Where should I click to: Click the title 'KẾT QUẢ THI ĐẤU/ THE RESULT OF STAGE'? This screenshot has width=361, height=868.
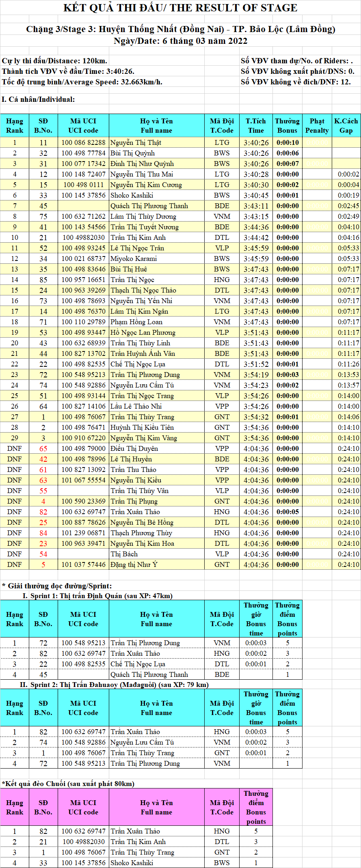point(180,8)
